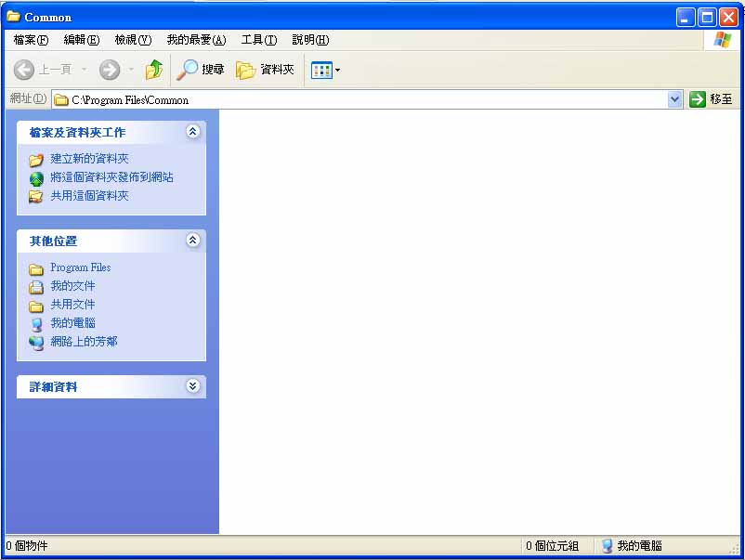The width and height of the screenshot is (745, 560).
Task: Navigate to Program Files link in sidebar
Action: click(x=80, y=267)
